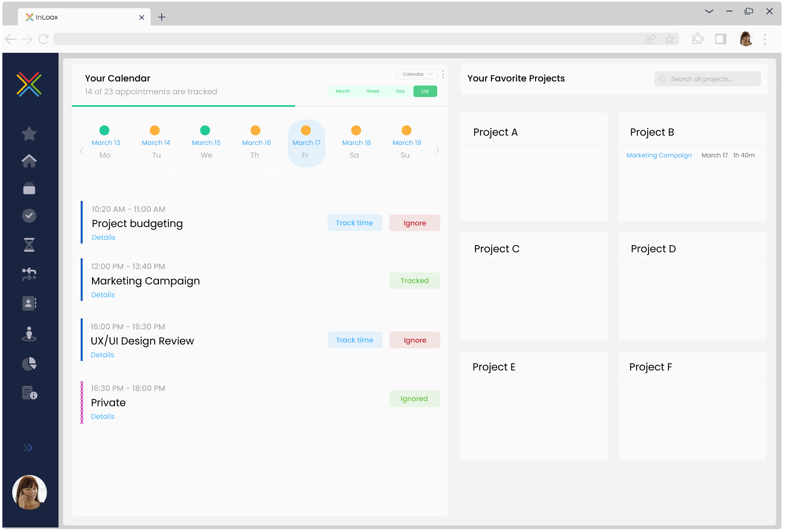Switch calendar to Week view

[373, 91]
